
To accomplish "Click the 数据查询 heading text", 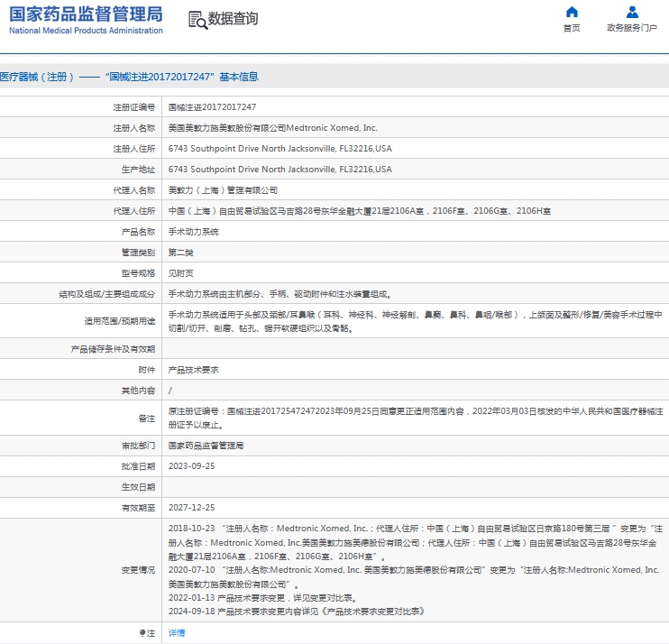I will [x=233, y=19].
